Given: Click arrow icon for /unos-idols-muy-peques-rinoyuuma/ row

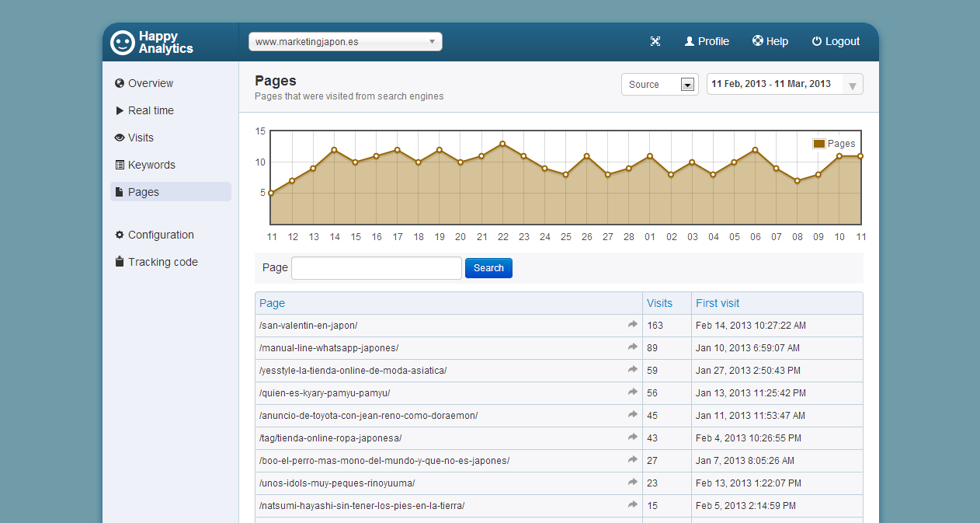Looking at the screenshot, I should (x=633, y=483).
